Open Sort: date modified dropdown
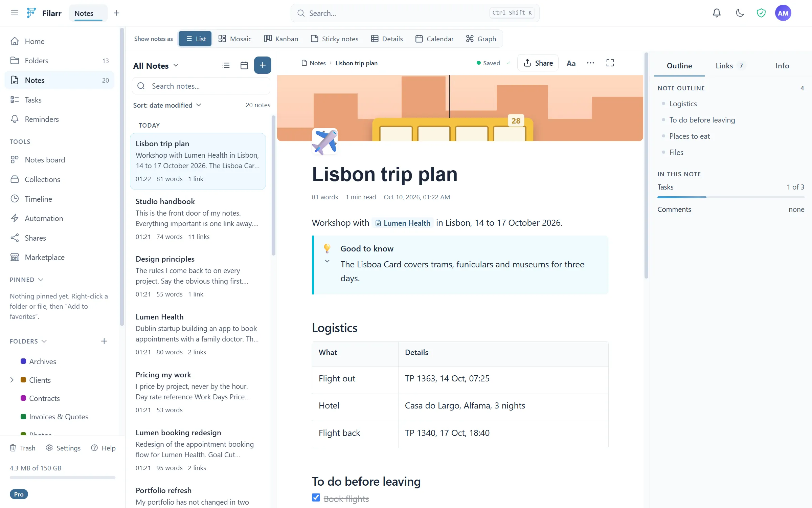This screenshot has width=812, height=508. (167, 105)
